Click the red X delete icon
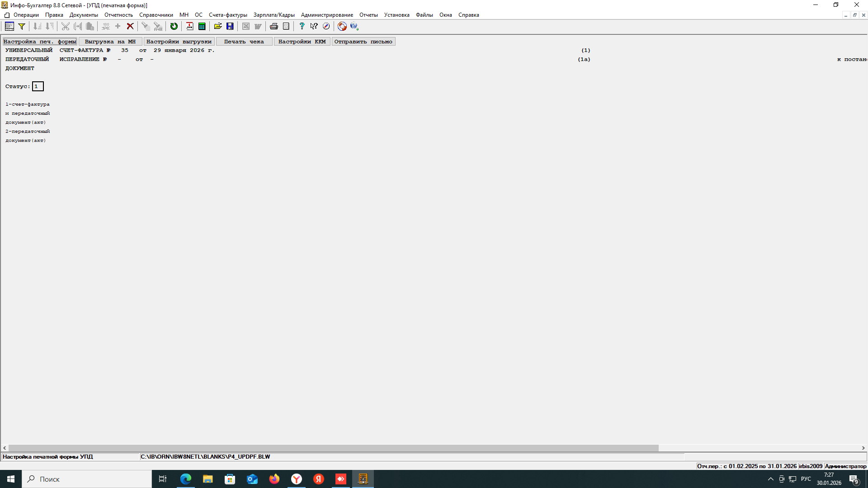868x488 pixels. tap(130, 26)
